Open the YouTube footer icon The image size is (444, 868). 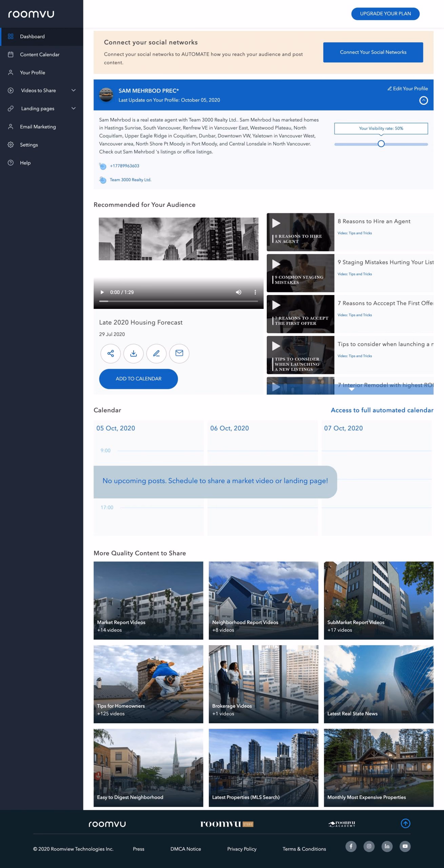click(x=405, y=846)
